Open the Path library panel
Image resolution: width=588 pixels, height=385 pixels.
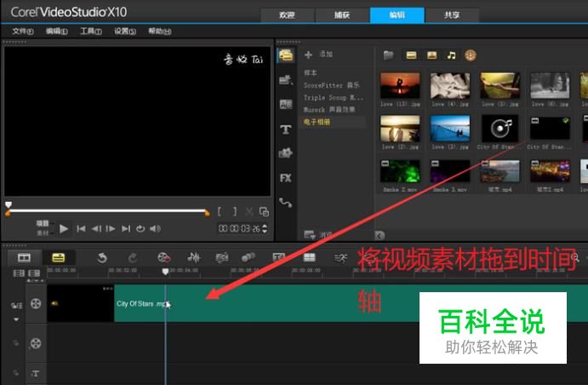click(x=286, y=203)
